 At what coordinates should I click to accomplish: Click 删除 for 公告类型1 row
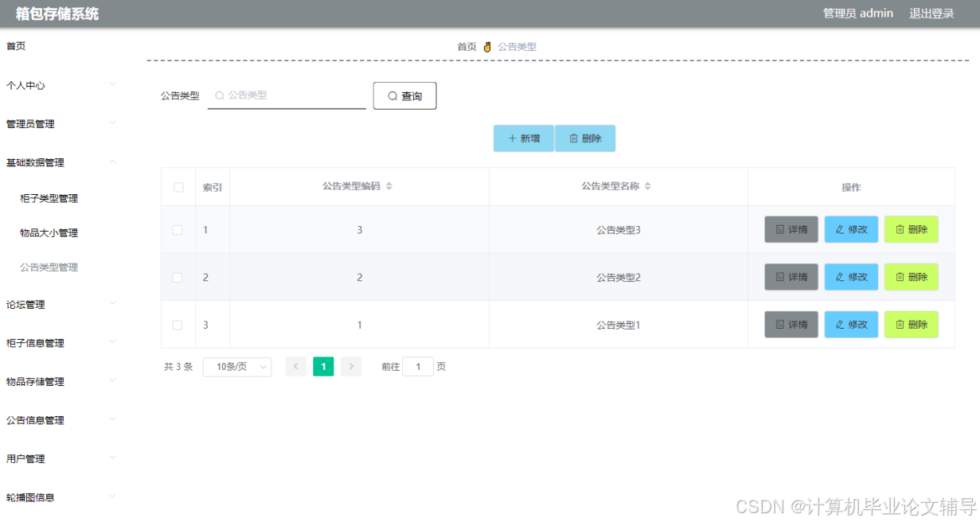pos(911,325)
